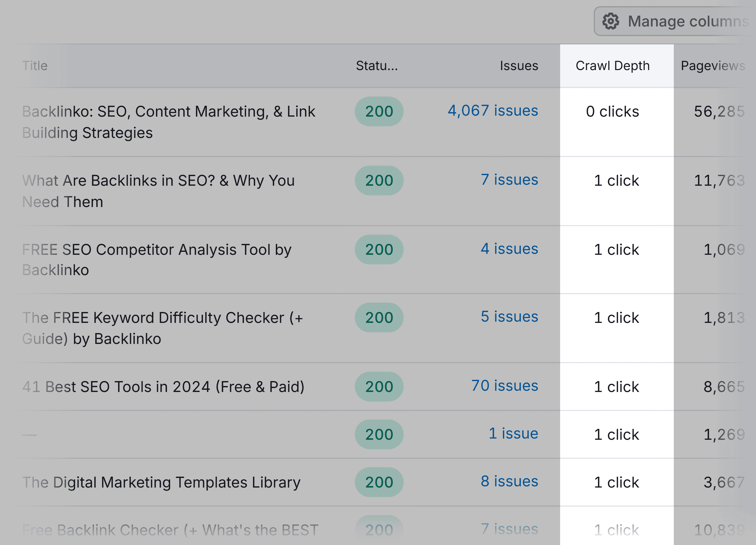The height and width of the screenshot is (545, 756).
Task: Click the Statu... column header
Action: click(x=377, y=66)
